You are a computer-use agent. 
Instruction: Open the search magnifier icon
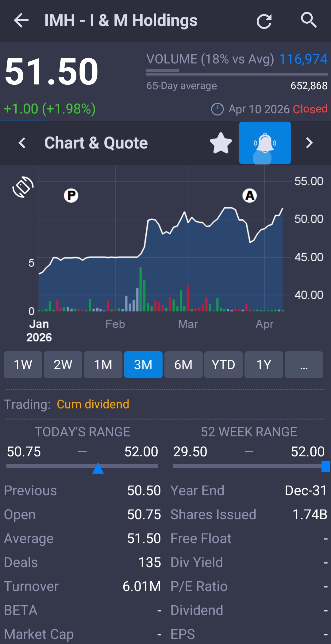308,20
